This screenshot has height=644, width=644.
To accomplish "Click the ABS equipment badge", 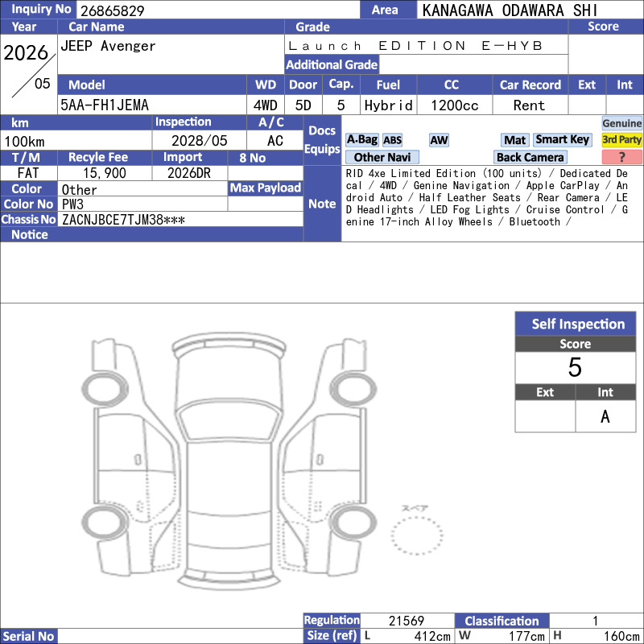I will point(392,140).
